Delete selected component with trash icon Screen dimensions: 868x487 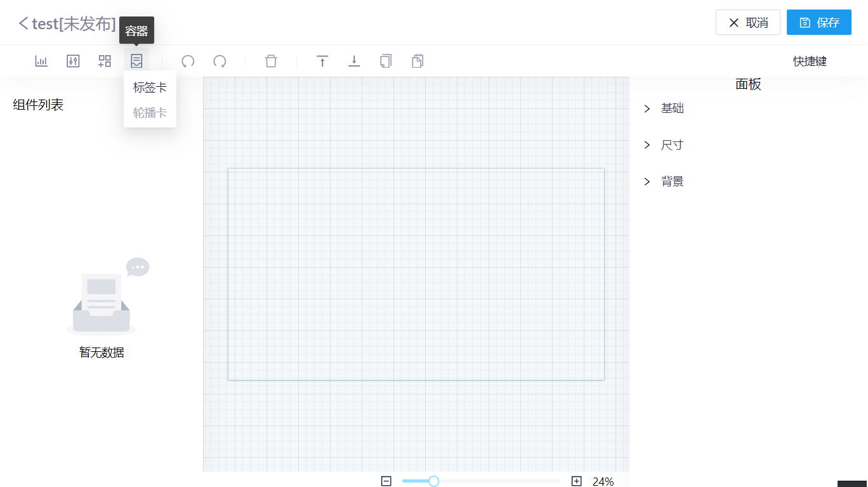pos(271,61)
